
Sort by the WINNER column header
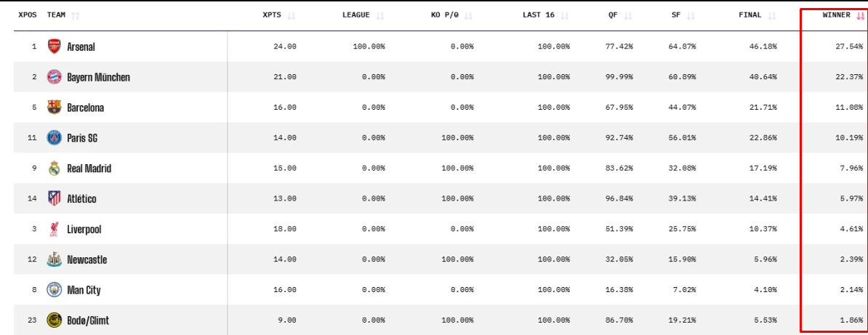[x=836, y=15]
